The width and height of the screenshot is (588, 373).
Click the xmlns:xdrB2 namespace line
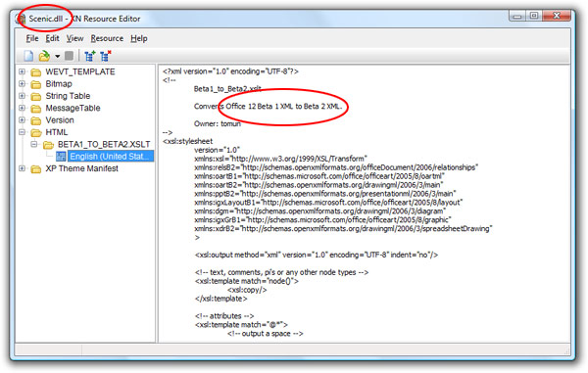click(343, 228)
